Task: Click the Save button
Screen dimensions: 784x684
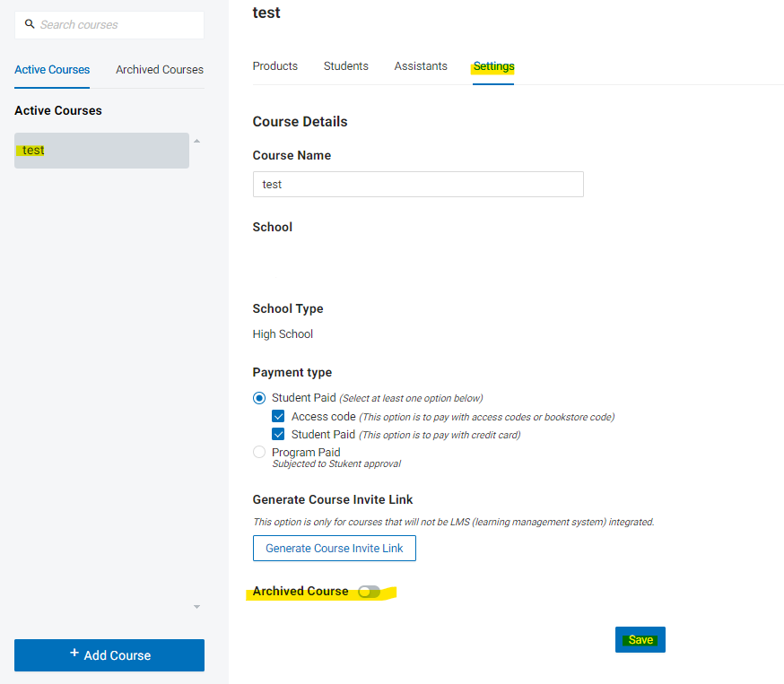Action: (640, 639)
